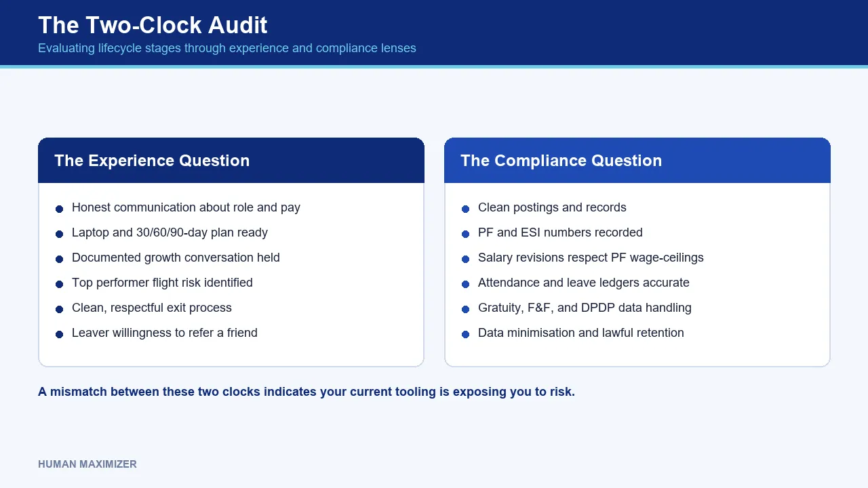Click 'Laptop and 30/60/90-day plan ready'
Screen dimensions: 868x488
(x=170, y=232)
